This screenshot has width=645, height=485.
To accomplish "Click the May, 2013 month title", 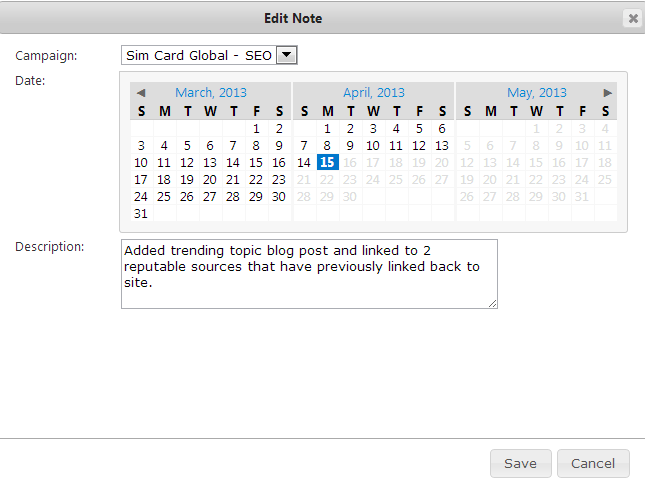I will coord(536,93).
